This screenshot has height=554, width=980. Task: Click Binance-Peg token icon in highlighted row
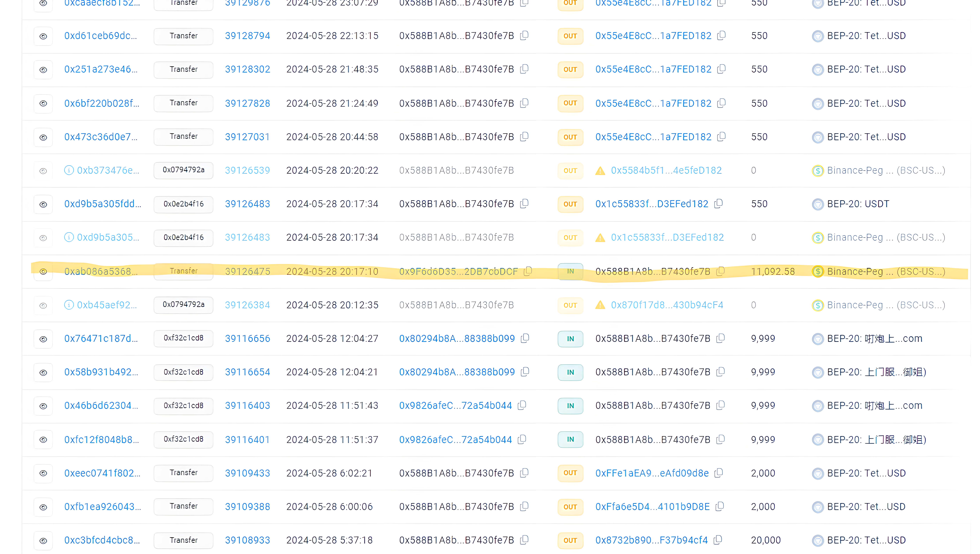click(818, 271)
